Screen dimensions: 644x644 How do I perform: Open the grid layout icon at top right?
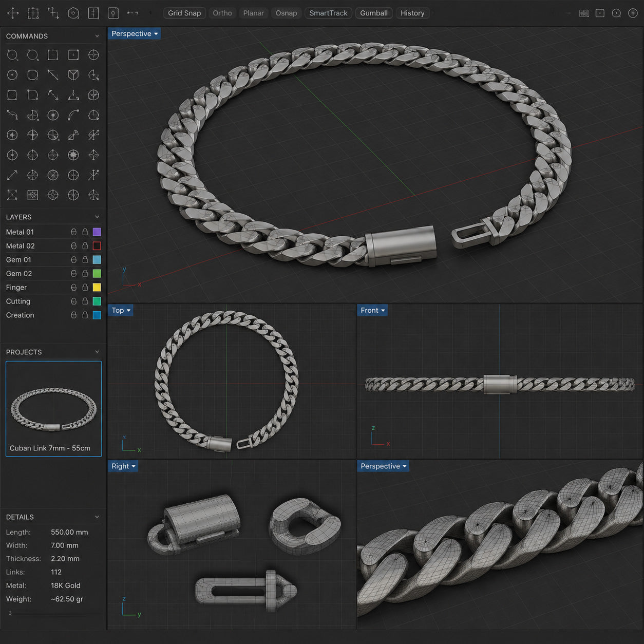pos(584,13)
